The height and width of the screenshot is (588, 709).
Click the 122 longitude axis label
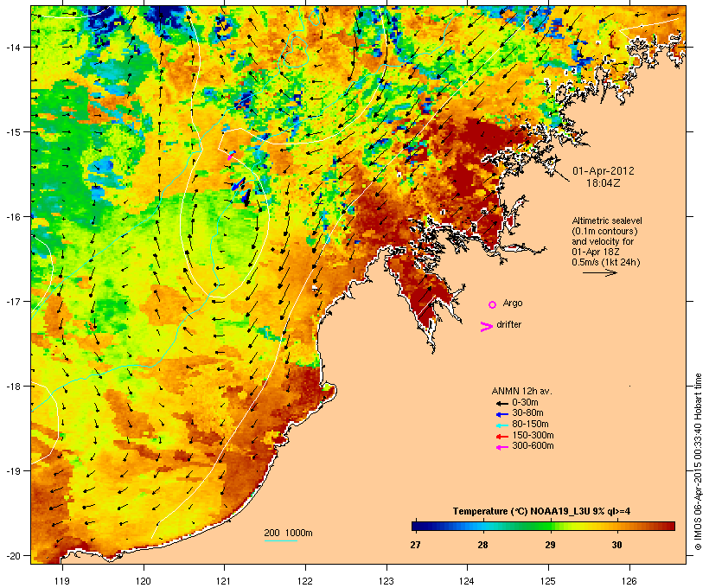[305, 581]
